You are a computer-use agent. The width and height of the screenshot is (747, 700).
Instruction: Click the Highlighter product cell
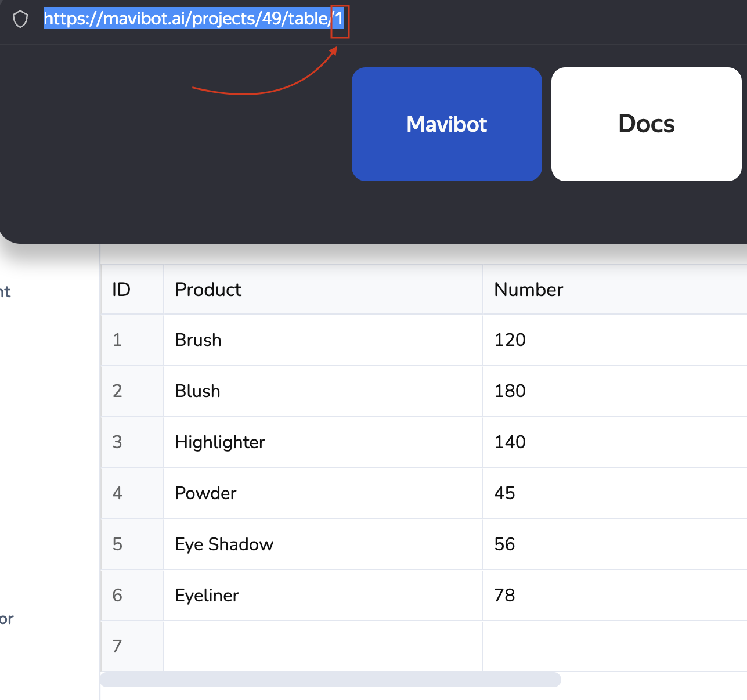(219, 442)
